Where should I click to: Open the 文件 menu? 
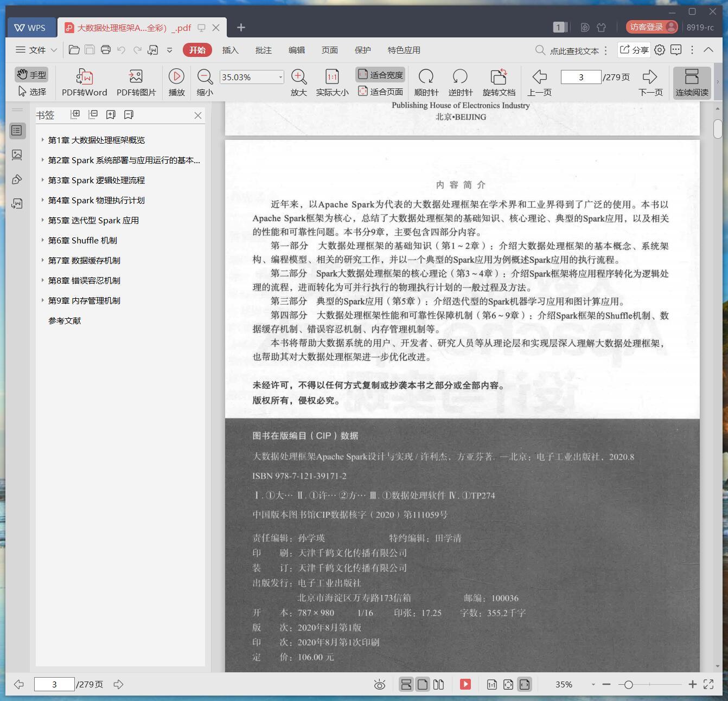click(36, 50)
